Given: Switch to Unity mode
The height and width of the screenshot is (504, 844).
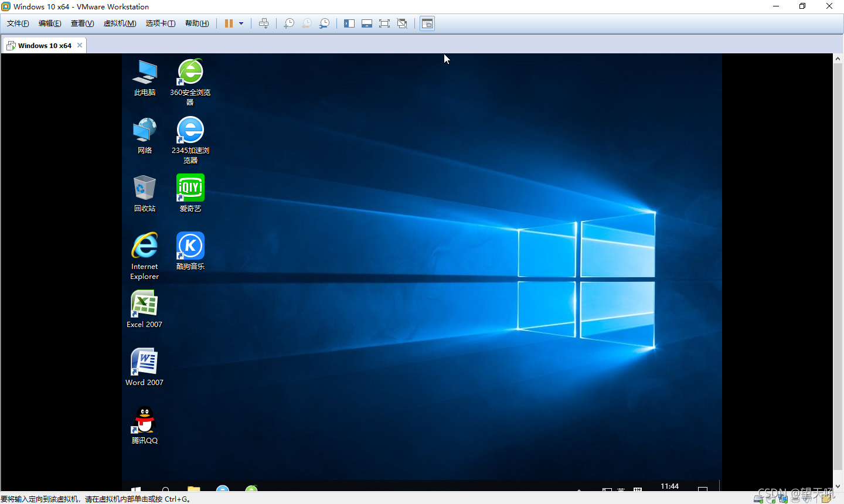Looking at the screenshot, I should 402,23.
